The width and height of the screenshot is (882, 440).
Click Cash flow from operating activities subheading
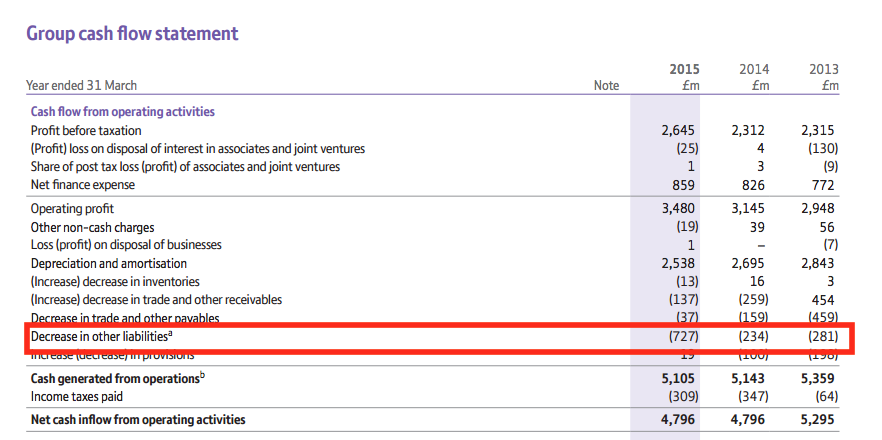[123, 112]
